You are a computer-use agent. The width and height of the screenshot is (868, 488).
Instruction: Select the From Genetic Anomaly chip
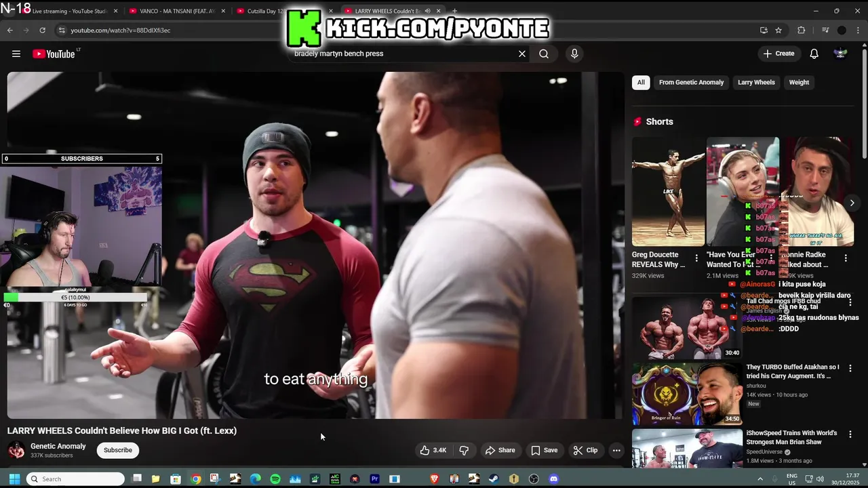click(691, 82)
